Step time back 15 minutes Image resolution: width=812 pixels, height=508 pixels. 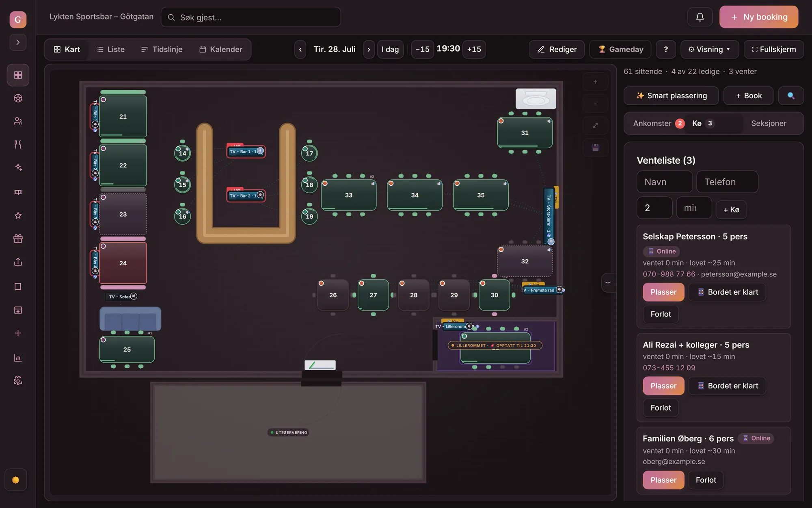(422, 49)
